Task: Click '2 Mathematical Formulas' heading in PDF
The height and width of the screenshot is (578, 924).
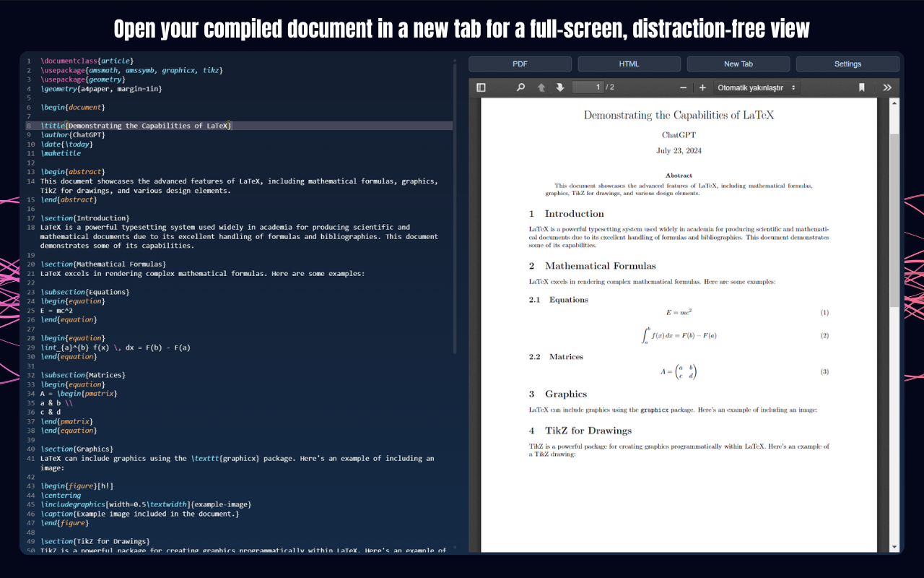Action: [x=593, y=266]
